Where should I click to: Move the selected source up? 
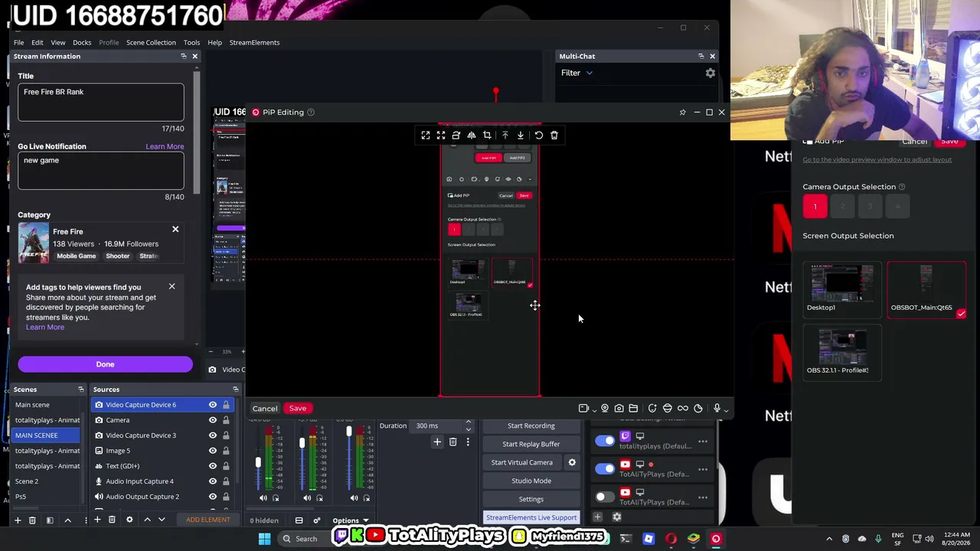click(x=147, y=520)
